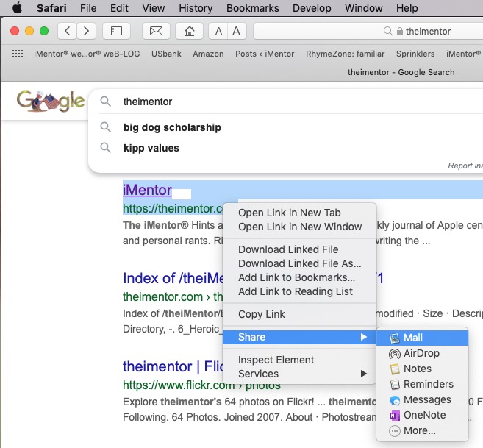Choose Download Linked File
The image size is (483, 448).
coord(299,249)
